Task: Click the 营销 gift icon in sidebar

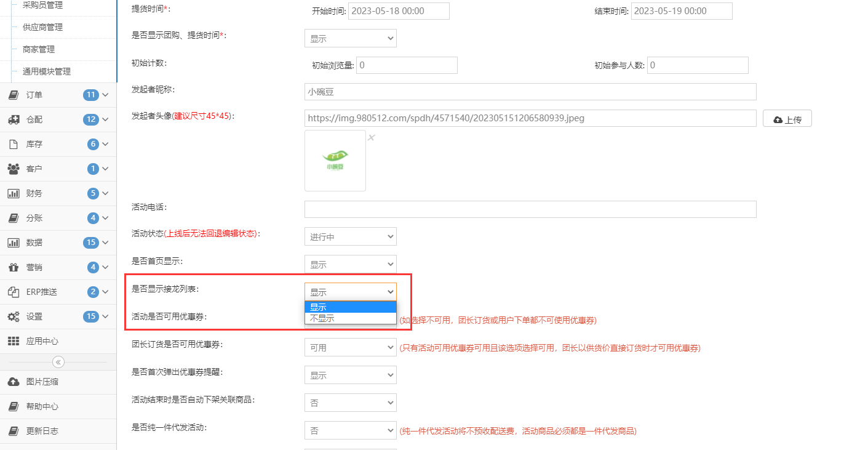Action: (14, 267)
